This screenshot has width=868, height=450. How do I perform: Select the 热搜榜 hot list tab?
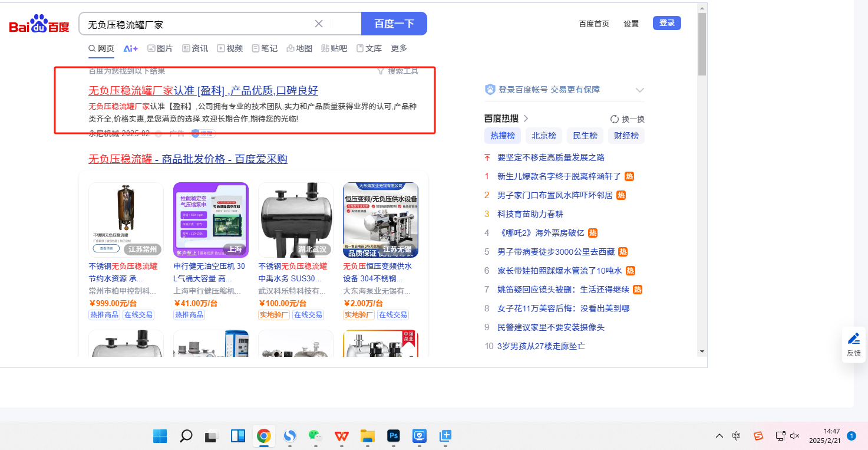coord(503,136)
